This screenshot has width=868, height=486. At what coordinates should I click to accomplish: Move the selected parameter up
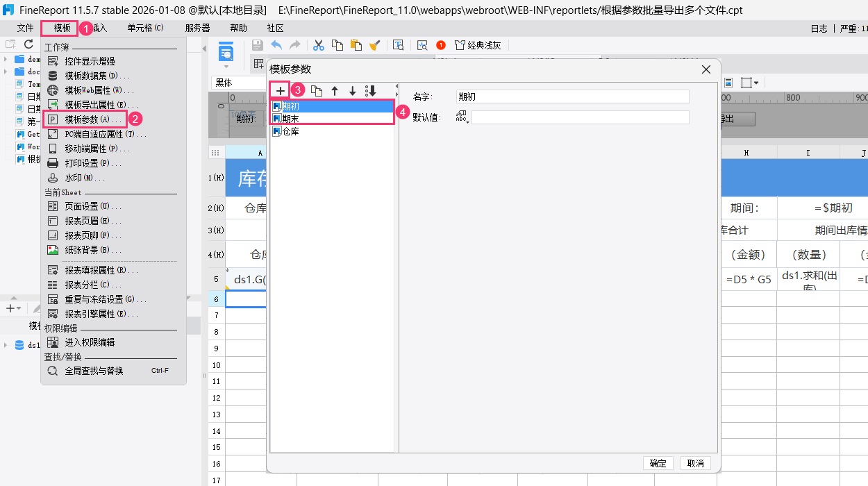tap(335, 91)
